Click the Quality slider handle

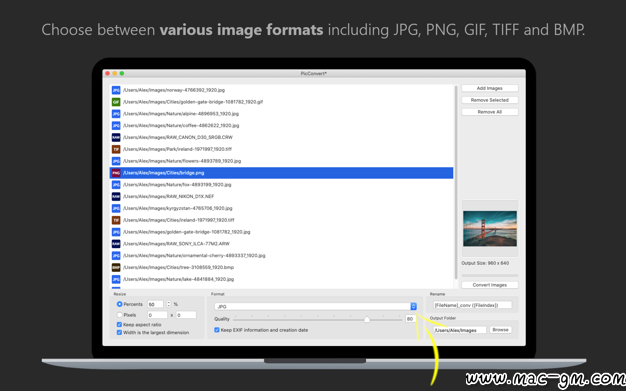pyautogui.click(x=366, y=319)
